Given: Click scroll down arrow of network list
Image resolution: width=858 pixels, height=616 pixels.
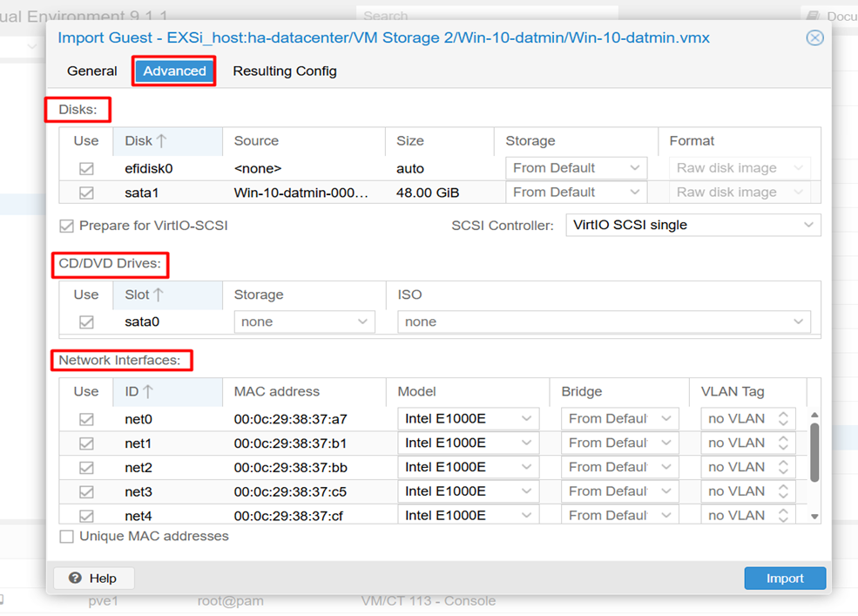Looking at the screenshot, I should click(x=814, y=517).
